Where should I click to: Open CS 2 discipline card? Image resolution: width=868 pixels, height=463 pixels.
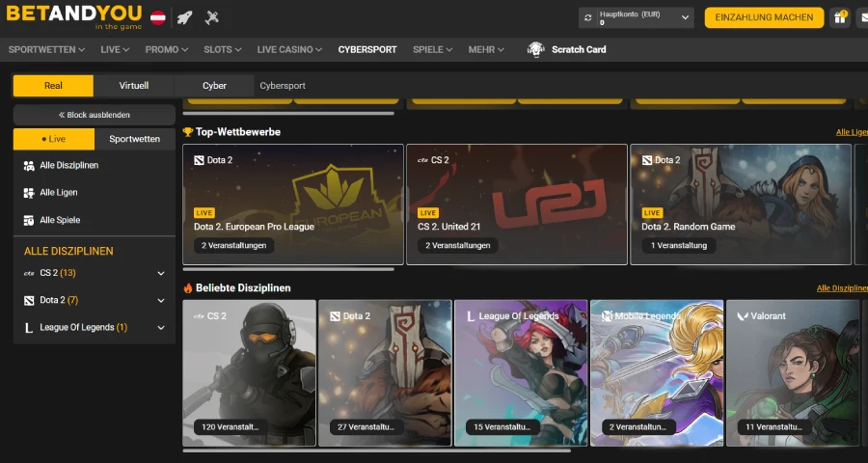pyautogui.click(x=249, y=373)
